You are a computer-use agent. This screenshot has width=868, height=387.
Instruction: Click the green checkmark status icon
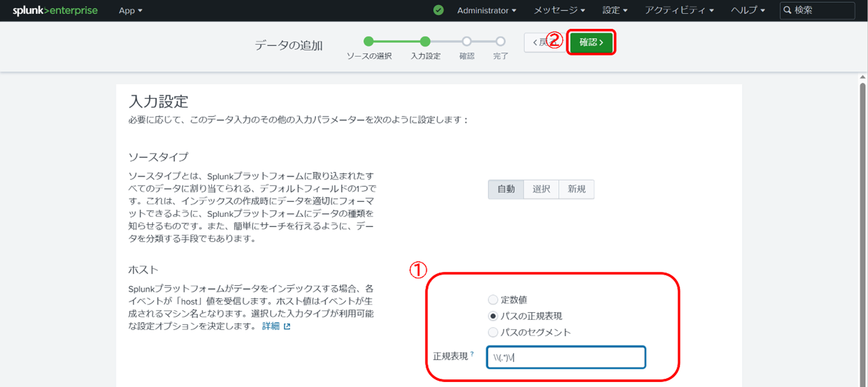click(x=439, y=10)
